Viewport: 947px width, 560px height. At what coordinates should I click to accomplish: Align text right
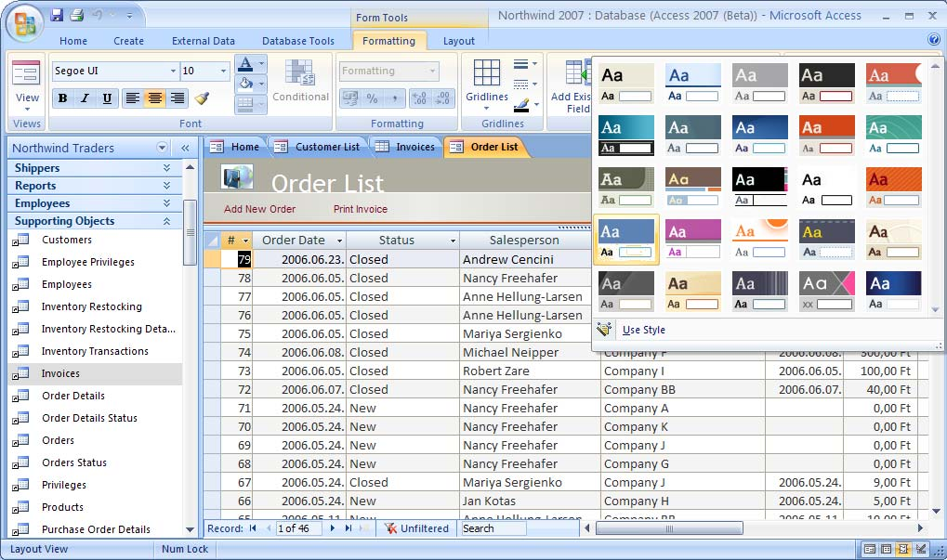(178, 98)
